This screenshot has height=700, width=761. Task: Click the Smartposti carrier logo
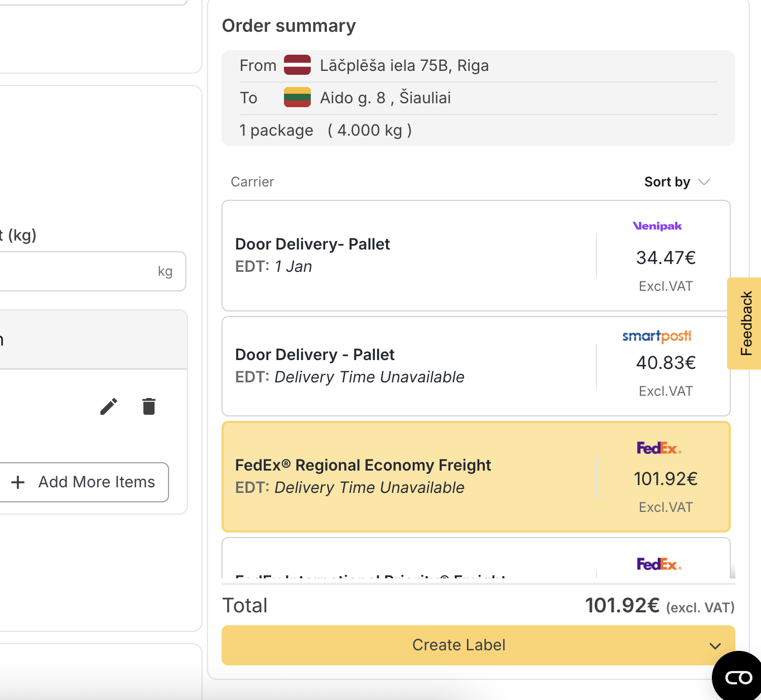pos(657,336)
